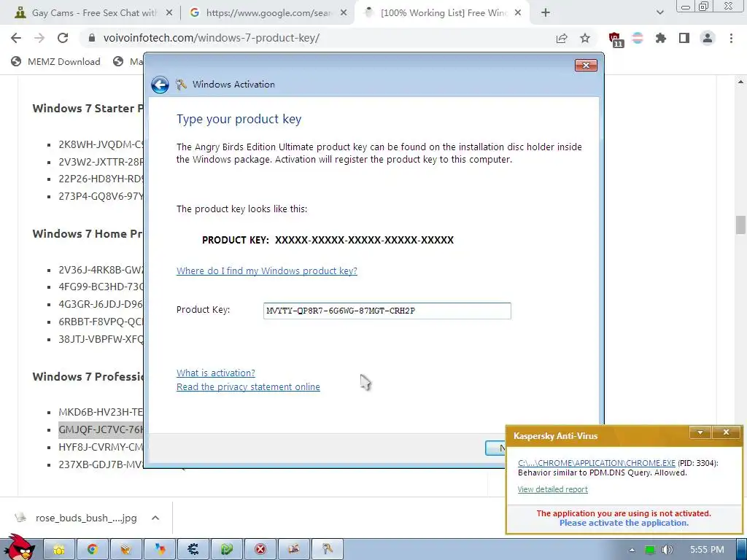Show hidden system tray icons
This screenshot has height=560, width=747.
pos(632,550)
